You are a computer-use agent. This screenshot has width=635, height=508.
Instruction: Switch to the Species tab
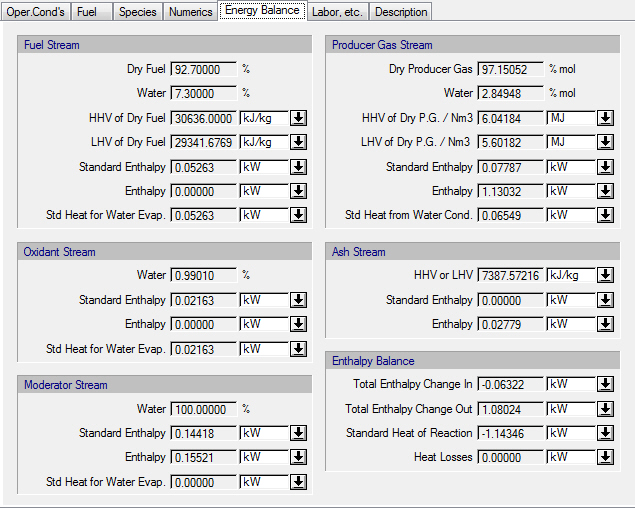click(137, 12)
